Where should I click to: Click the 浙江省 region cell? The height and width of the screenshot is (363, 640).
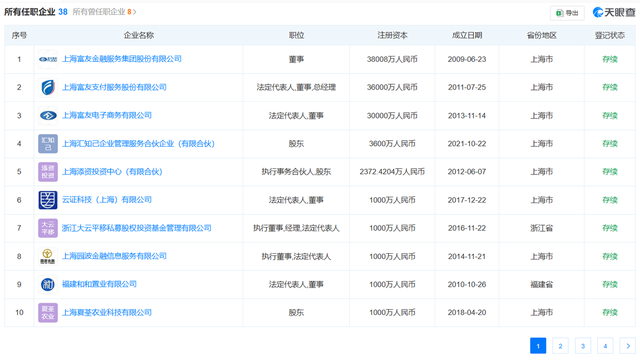[x=542, y=228]
